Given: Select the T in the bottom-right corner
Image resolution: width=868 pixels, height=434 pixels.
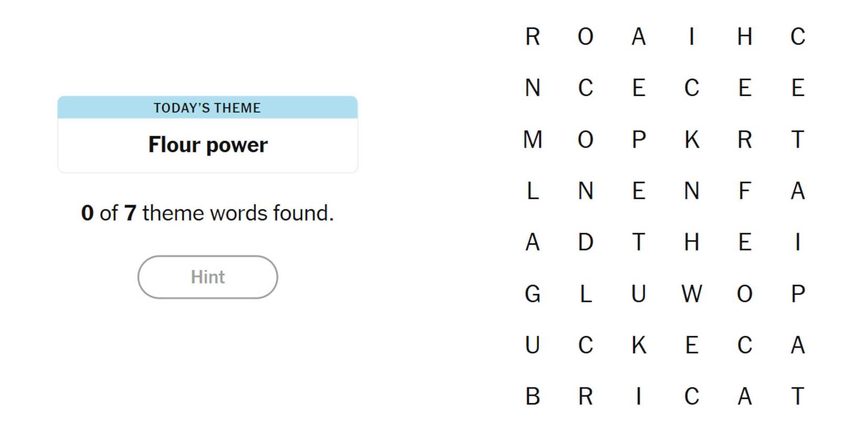Looking at the screenshot, I should [798, 397].
